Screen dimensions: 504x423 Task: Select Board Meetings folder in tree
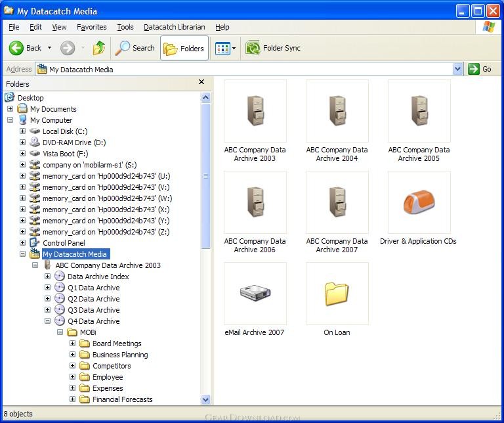[x=117, y=344]
